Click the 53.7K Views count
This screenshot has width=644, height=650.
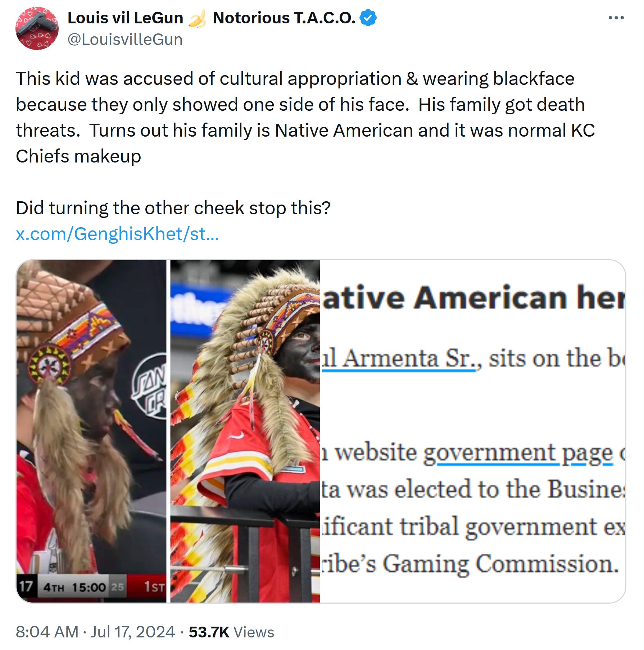[231, 632]
